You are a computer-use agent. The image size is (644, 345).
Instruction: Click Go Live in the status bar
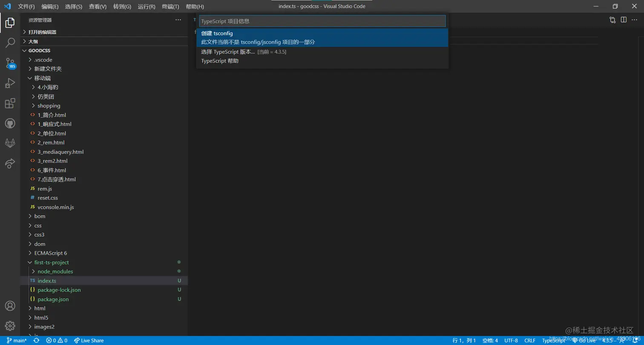pos(584,340)
